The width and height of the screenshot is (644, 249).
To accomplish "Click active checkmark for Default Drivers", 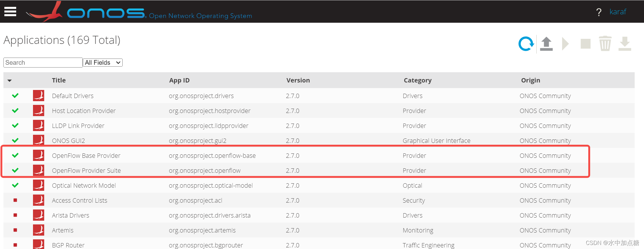I will [x=15, y=96].
